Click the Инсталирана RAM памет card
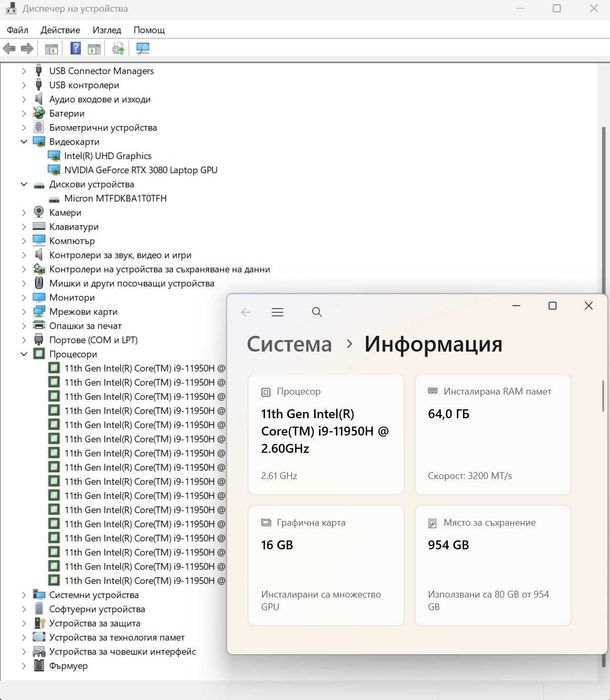The image size is (610, 700). tap(493, 434)
